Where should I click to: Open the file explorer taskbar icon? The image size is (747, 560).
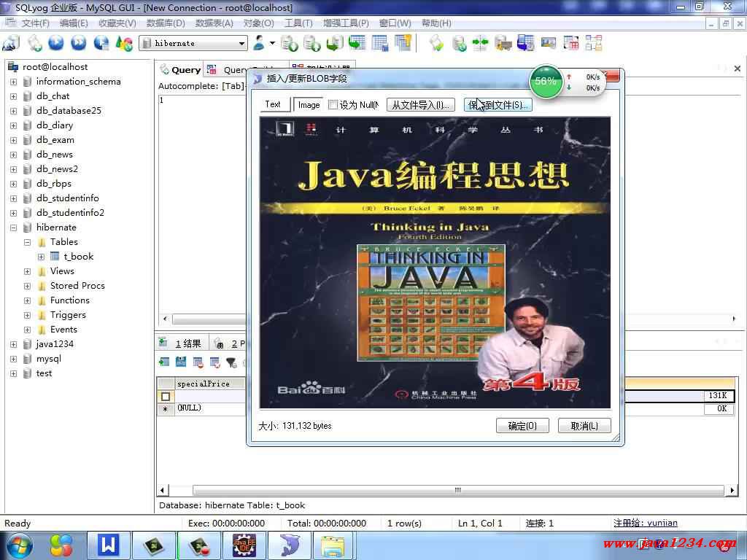coord(333,545)
